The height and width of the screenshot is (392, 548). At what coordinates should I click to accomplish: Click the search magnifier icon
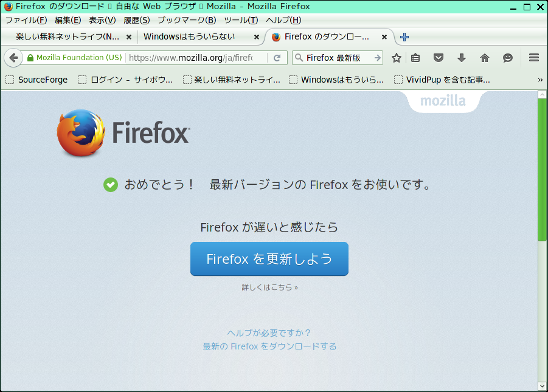tap(299, 58)
